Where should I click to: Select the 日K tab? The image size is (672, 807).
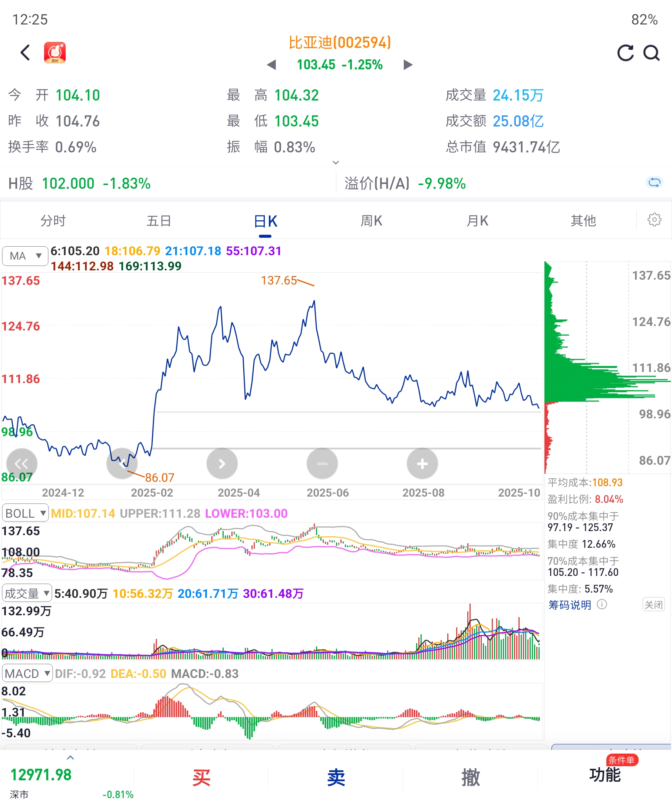click(266, 221)
